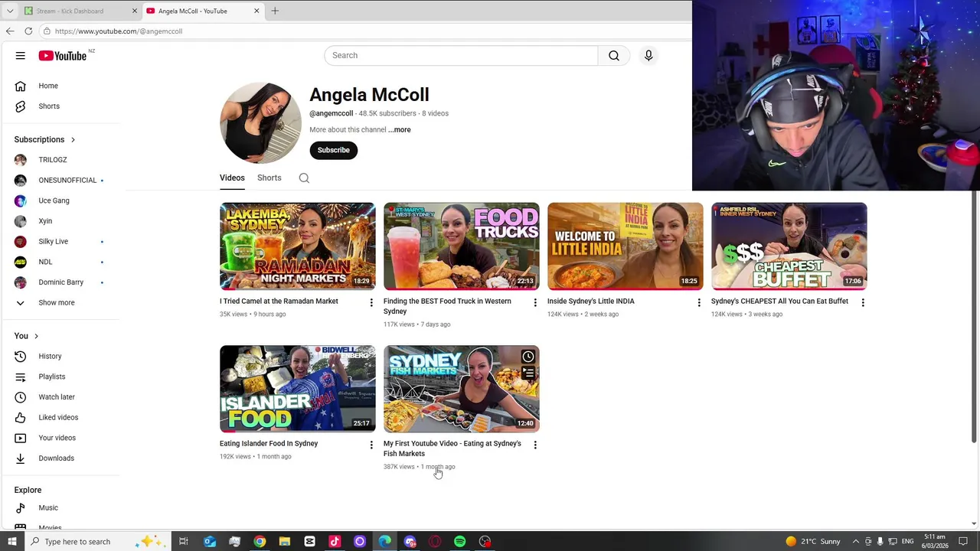980x551 pixels.
Task: Open a new browser tab
Action: click(275, 11)
